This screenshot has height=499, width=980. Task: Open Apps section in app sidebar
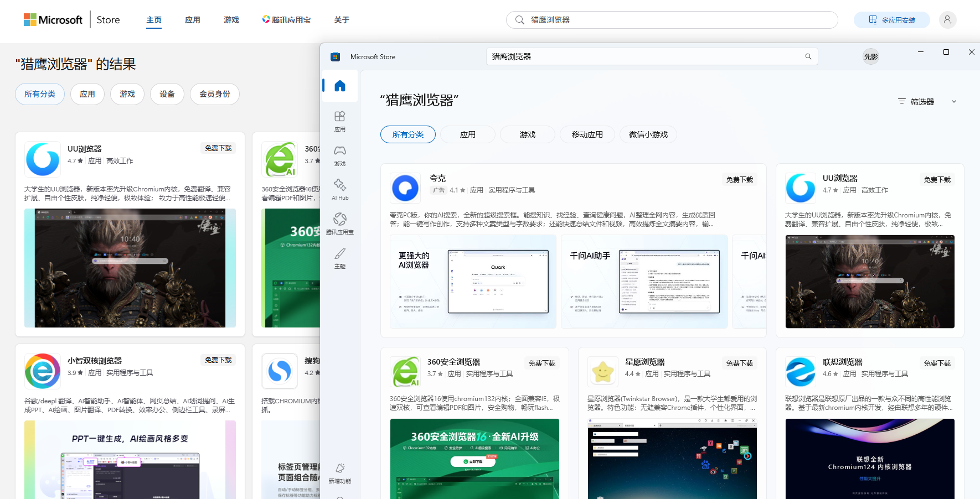tap(340, 121)
